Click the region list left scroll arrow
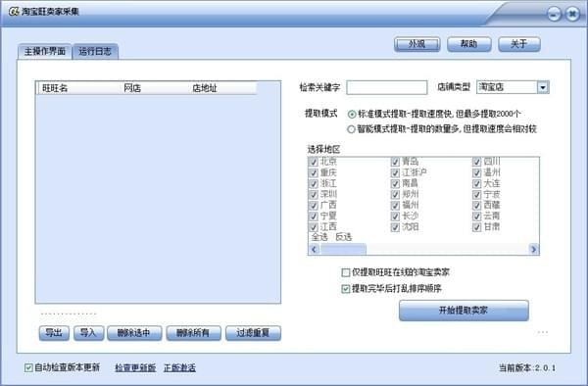Image resolution: width=588 pixels, height=386 pixels. point(314,249)
